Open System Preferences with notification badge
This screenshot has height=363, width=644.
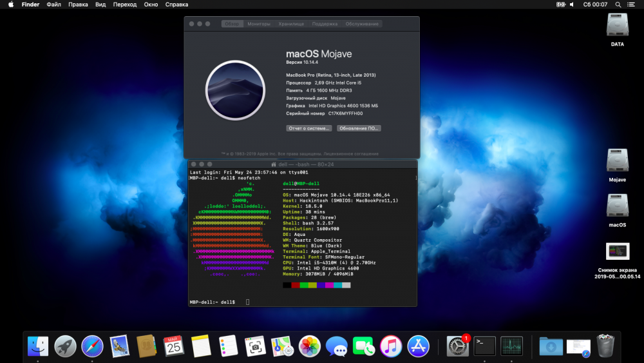click(458, 346)
